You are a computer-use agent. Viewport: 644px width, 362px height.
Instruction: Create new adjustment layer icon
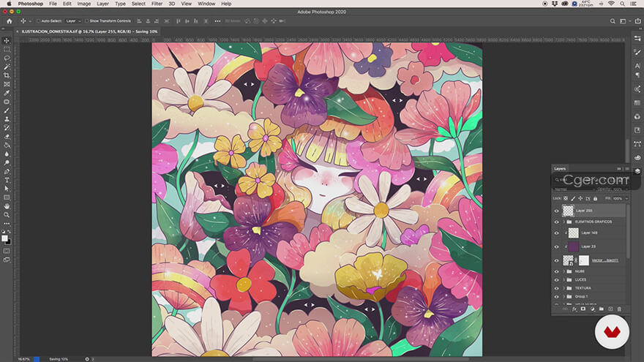click(592, 309)
